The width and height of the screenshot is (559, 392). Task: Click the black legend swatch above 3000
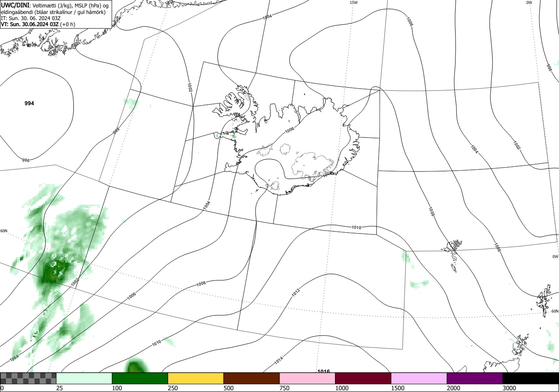point(531,378)
